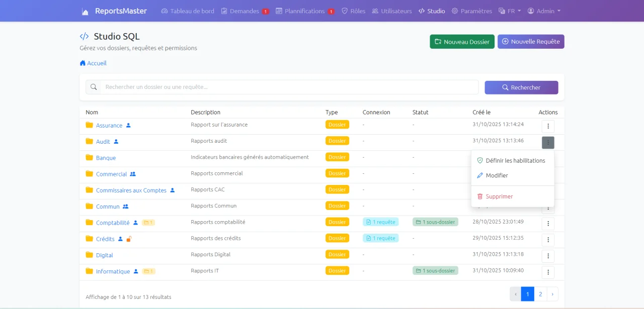The height and width of the screenshot is (309, 644).
Task: Click the group icon beside Commercial
Action: coord(133,174)
